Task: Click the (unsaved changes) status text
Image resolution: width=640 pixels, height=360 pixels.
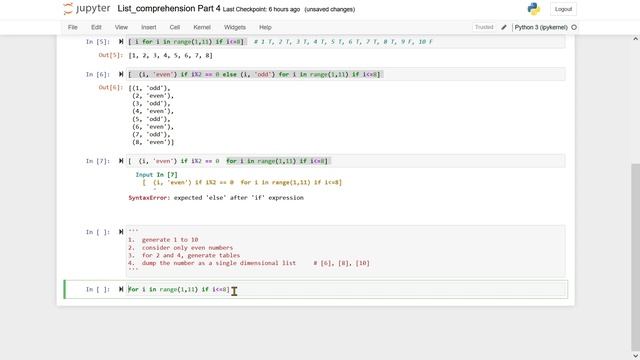Action: [330, 9]
